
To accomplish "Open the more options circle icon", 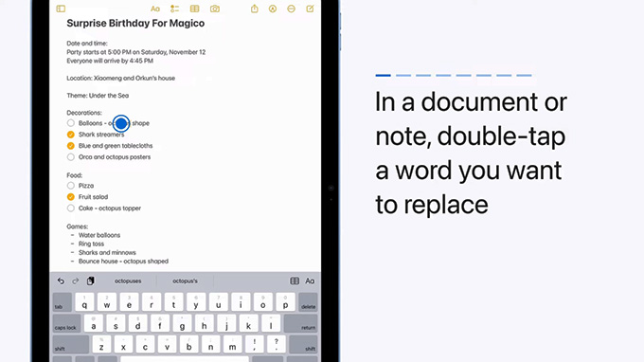I will 291,9.
